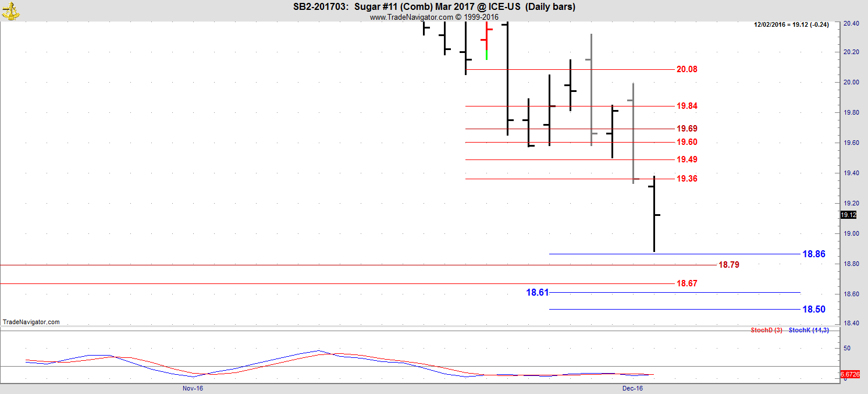Click the red 6.6726 stochastic value tag
Image resolution: width=868 pixels, height=394 pixels.
click(x=852, y=374)
